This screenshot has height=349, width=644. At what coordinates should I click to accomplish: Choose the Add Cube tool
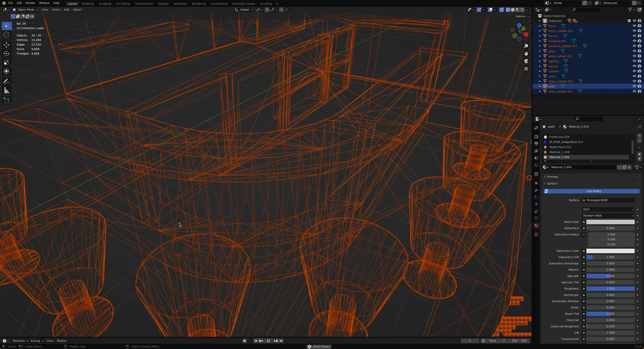click(x=6, y=100)
